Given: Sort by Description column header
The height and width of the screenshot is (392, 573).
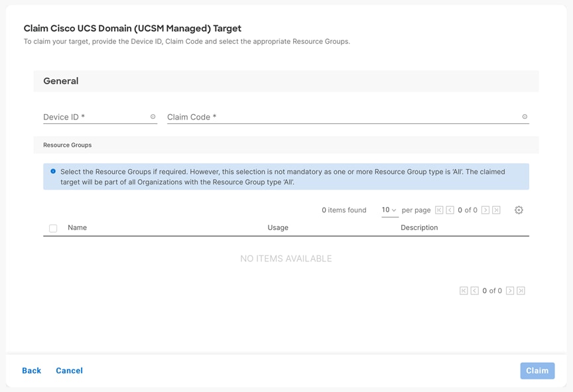Looking at the screenshot, I should point(419,228).
